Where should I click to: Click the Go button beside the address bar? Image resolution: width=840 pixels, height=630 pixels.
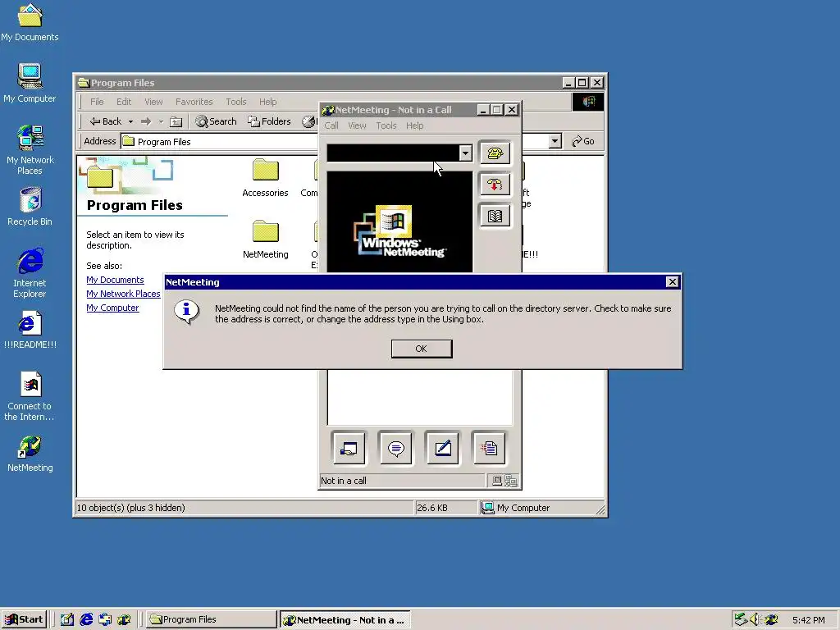click(583, 141)
